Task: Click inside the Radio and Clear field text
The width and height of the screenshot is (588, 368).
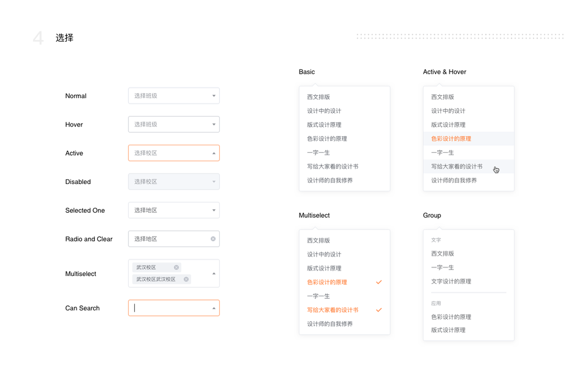Action: 146,239
